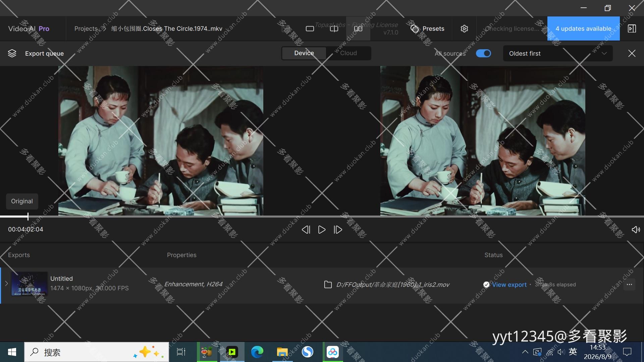Open the Wi-Fi network tray icon
Image resolution: width=644 pixels, height=362 pixels.
pyautogui.click(x=550, y=352)
